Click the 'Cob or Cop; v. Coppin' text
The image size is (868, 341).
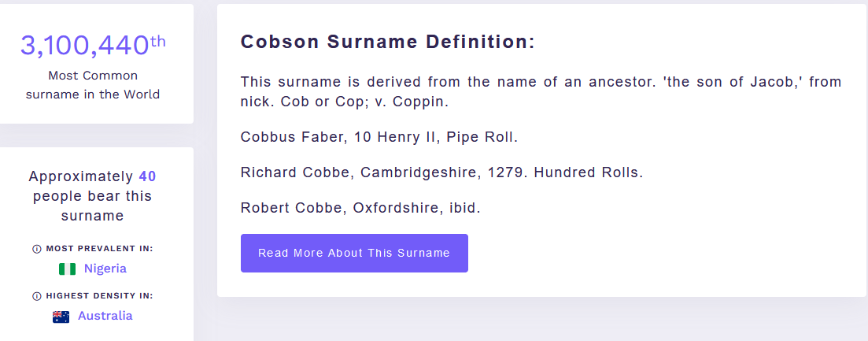pos(364,102)
